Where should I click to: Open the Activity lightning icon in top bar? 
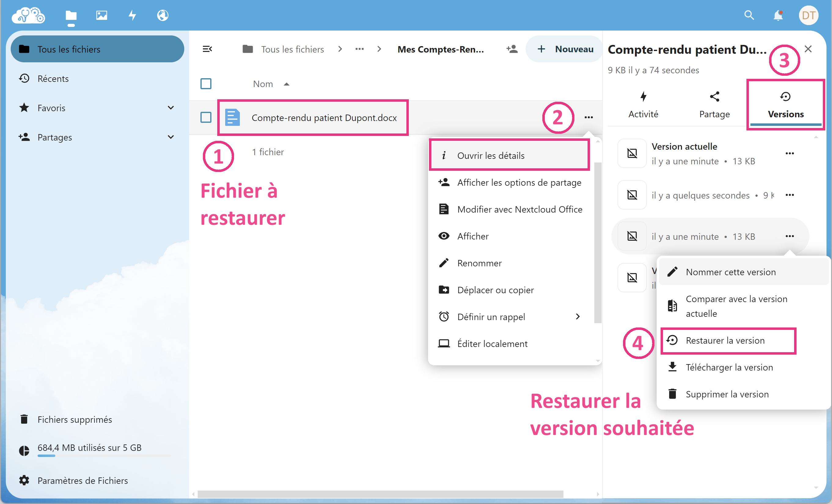click(x=132, y=15)
